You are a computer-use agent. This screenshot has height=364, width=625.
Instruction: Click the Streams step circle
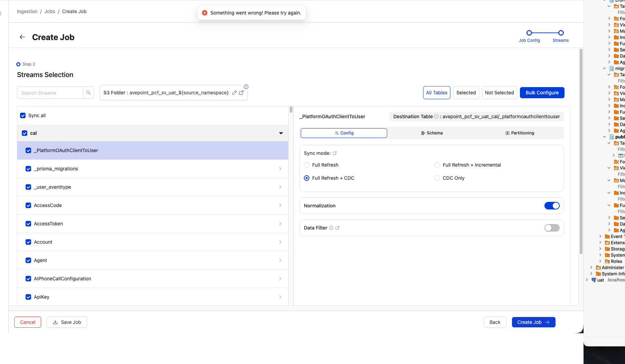tap(561, 33)
